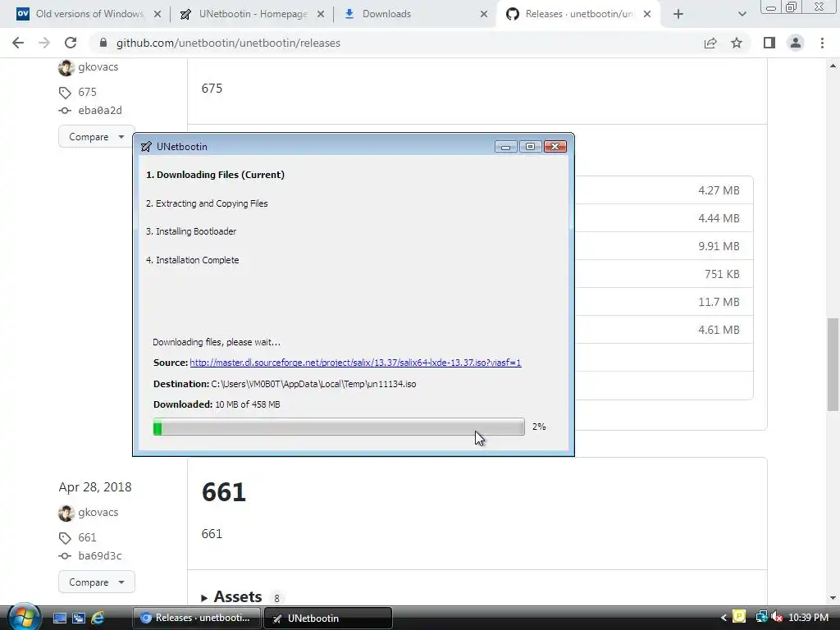The height and width of the screenshot is (630, 840).
Task: Click Show Desktop quick launch icon
Action: coord(60,619)
